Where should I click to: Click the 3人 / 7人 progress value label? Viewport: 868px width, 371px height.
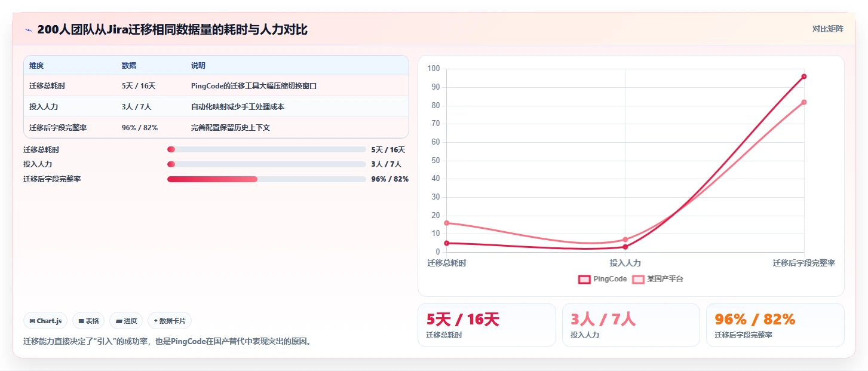(387, 164)
